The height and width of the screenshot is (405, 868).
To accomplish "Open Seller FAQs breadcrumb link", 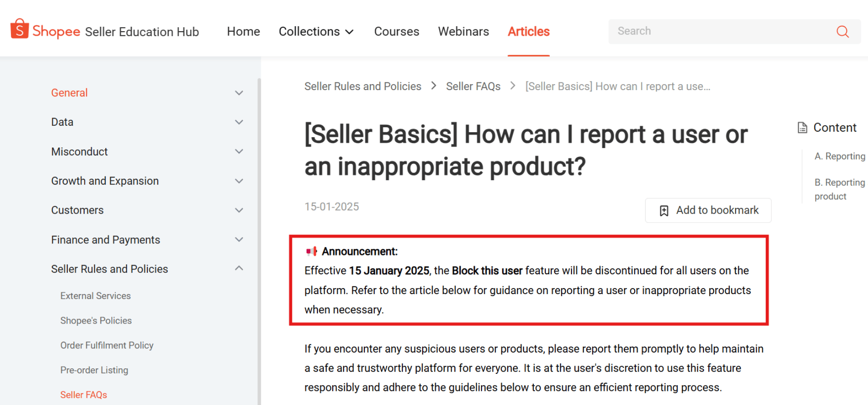I will pyautogui.click(x=473, y=86).
